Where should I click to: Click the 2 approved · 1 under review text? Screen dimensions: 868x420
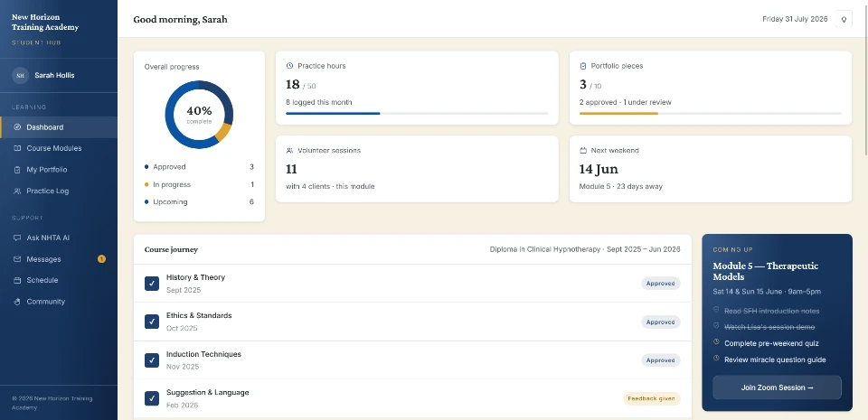pyautogui.click(x=626, y=102)
